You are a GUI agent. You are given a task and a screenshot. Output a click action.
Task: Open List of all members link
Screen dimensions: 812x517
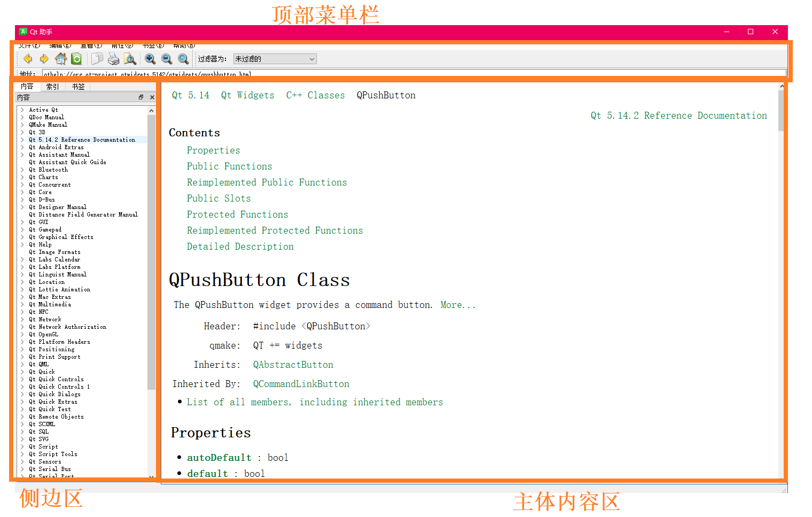[x=315, y=402]
